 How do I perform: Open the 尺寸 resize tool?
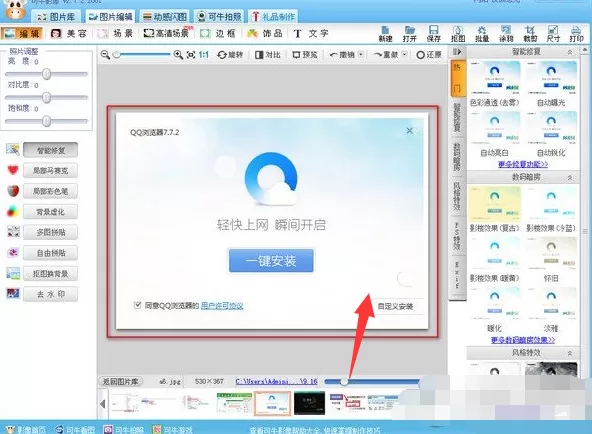pyautogui.click(x=553, y=34)
